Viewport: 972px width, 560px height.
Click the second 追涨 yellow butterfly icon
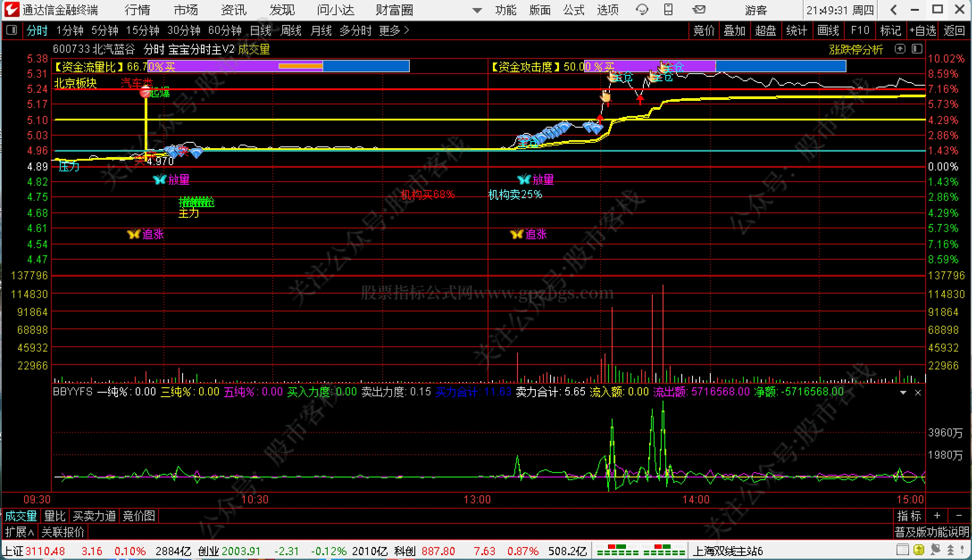[517, 234]
